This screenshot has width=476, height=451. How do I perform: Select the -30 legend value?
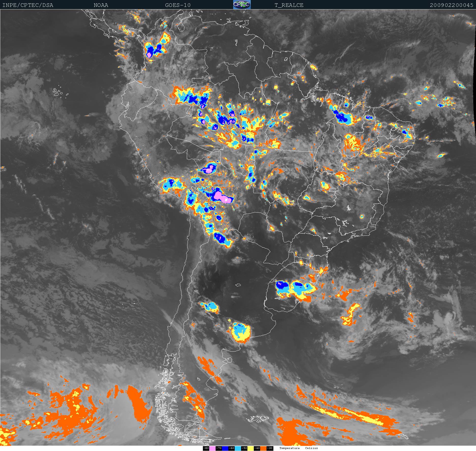pos(270,448)
